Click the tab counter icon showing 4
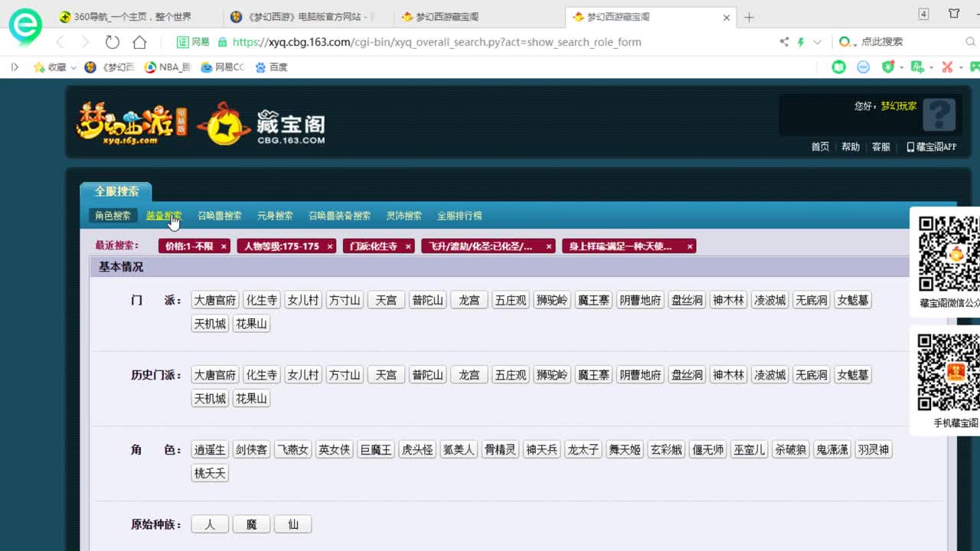Viewport: 980px width, 551px height. click(924, 14)
